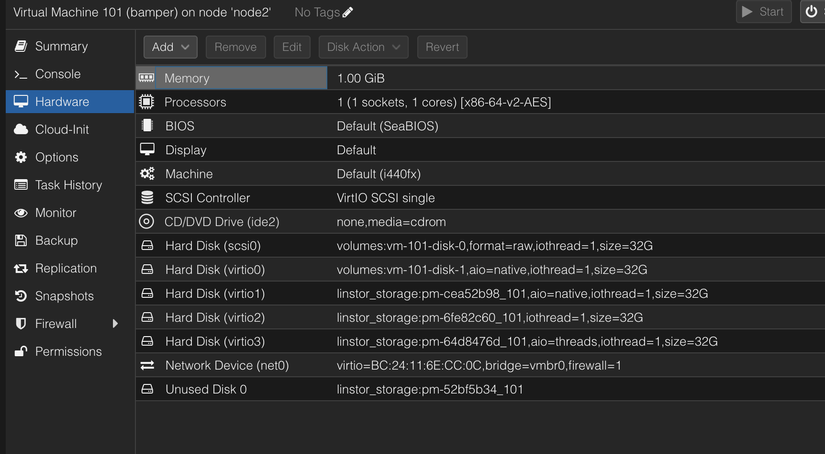Image resolution: width=825 pixels, height=454 pixels.
Task: Select the Network Device (net0) row label
Action: coord(227,366)
